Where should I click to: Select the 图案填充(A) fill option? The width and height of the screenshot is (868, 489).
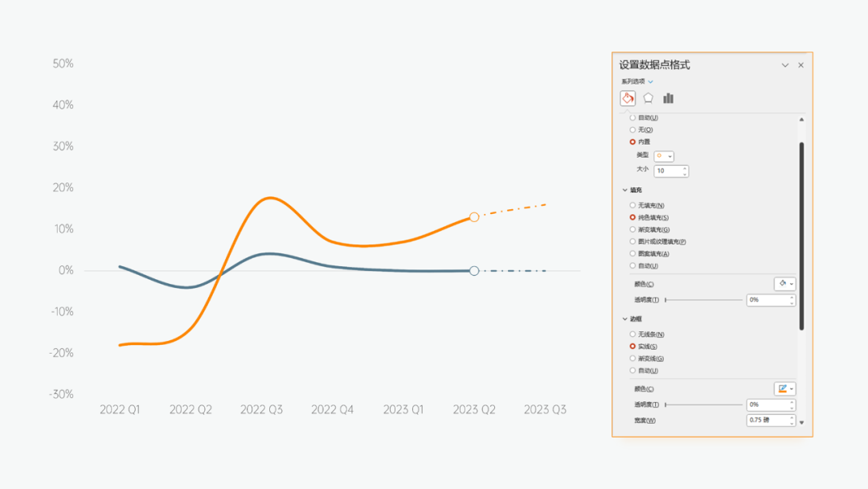[633, 254]
